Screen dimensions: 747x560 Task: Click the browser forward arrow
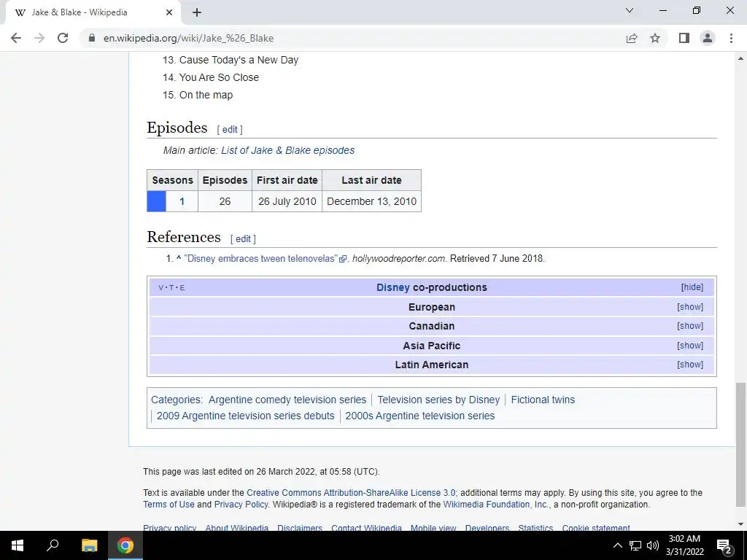point(39,38)
